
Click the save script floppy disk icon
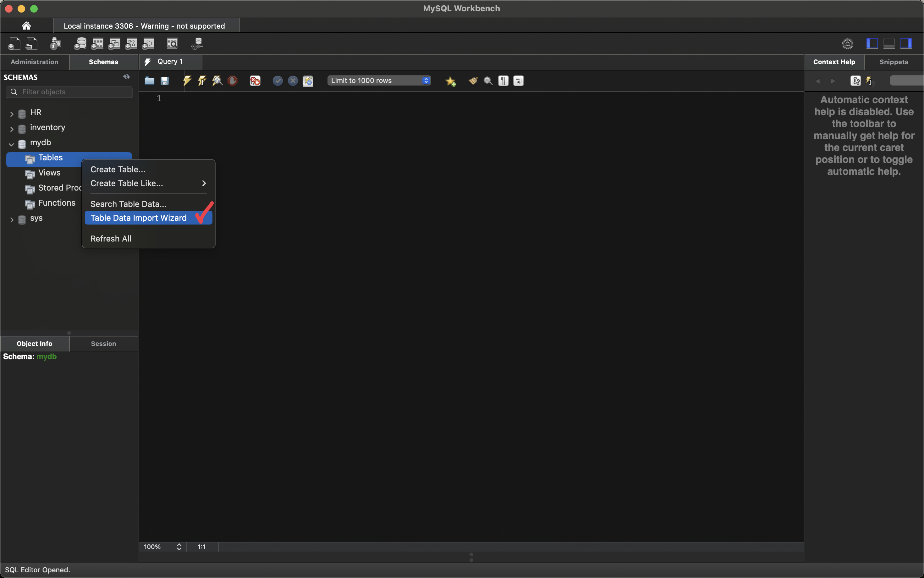(x=165, y=81)
